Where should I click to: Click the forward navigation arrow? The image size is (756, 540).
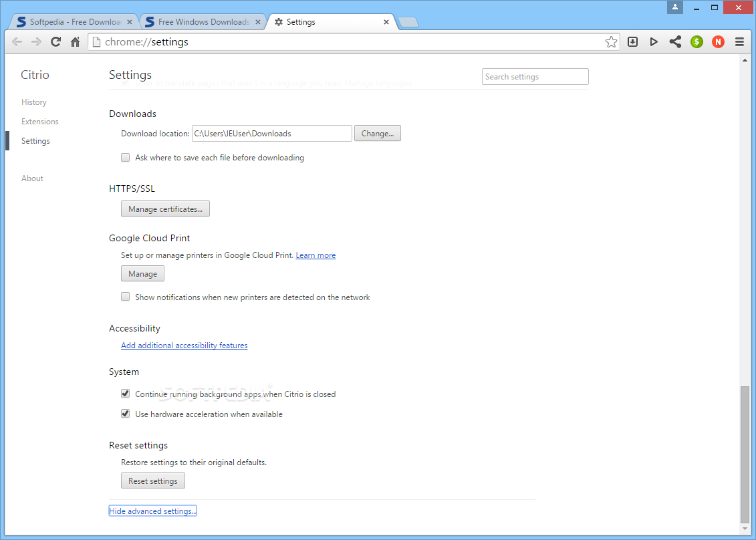[36, 42]
